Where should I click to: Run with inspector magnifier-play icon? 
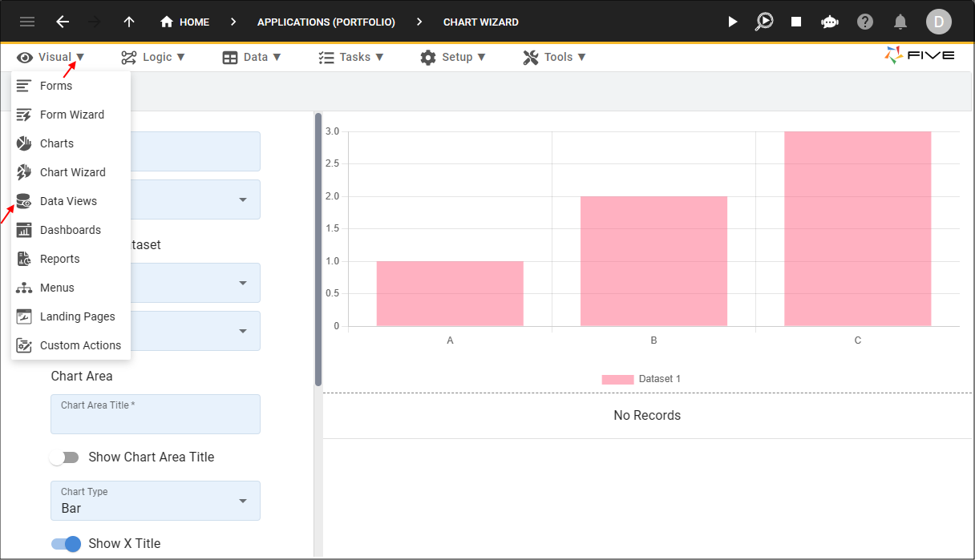[765, 22]
